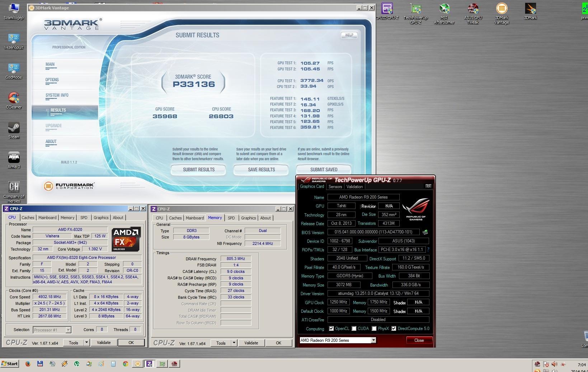This screenshot has height=372, width=588.
Task: Click the volume speaker tray icon
Action: pos(554,364)
